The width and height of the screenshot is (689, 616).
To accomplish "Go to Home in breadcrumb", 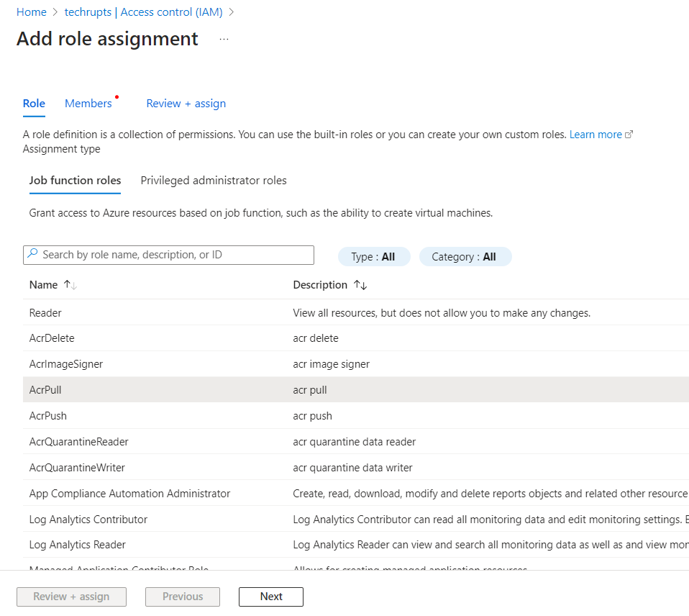I will 32,12.
